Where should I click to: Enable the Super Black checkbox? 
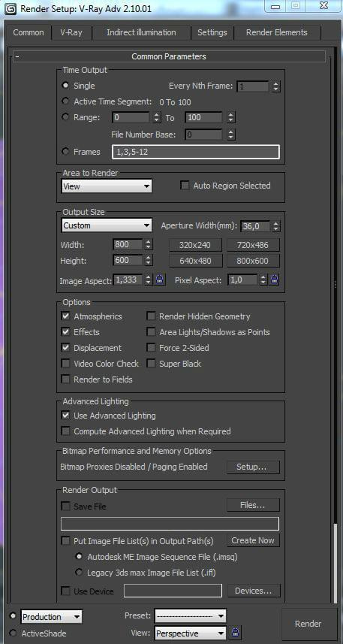(152, 364)
